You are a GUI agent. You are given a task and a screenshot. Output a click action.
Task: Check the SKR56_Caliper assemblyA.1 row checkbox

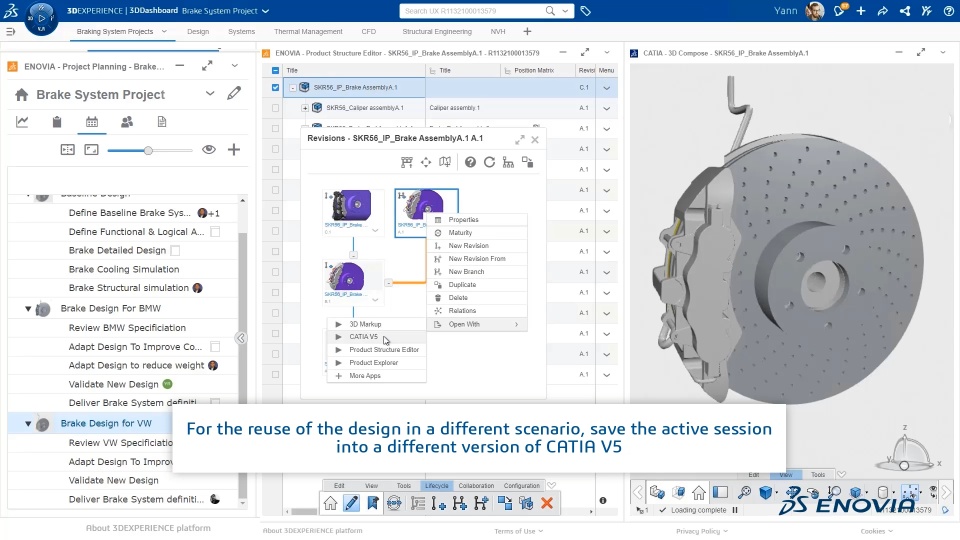tap(276, 108)
